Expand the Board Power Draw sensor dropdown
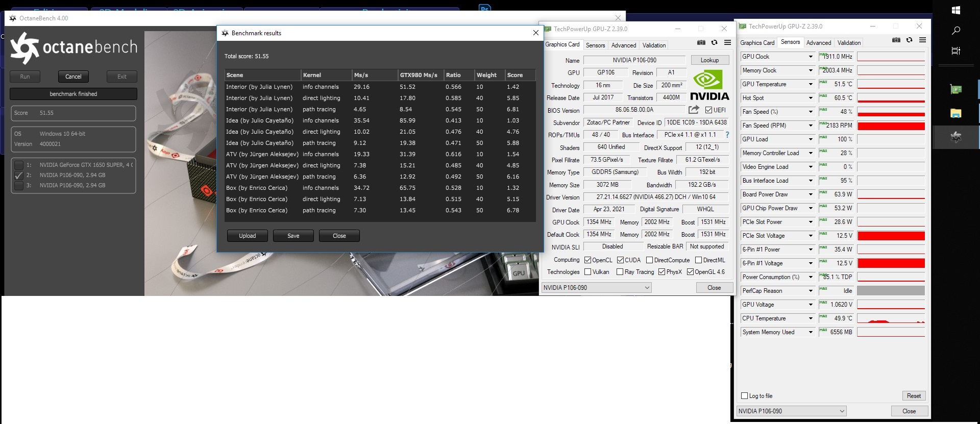The height and width of the screenshot is (424, 980). [811, 194]
